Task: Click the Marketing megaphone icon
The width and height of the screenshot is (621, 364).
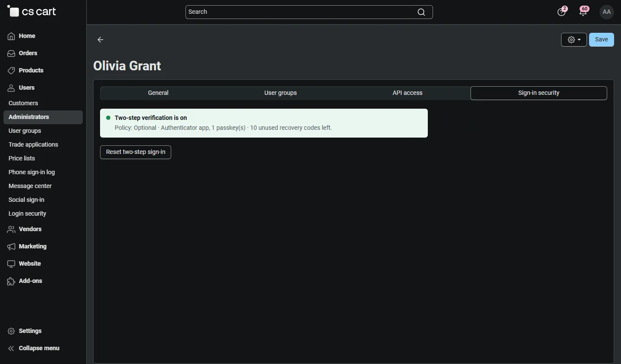Action: coord(12,247)
